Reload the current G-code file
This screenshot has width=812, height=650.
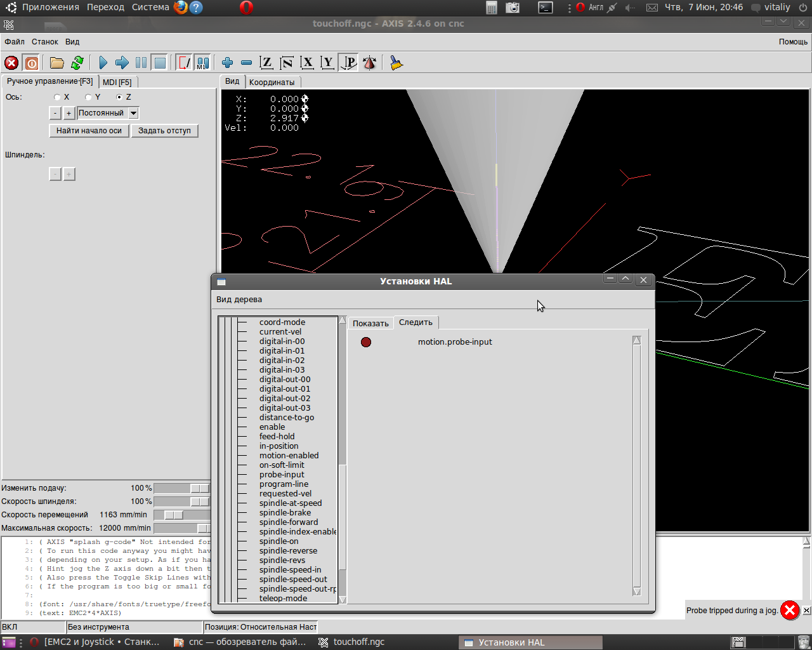point(77,63)
